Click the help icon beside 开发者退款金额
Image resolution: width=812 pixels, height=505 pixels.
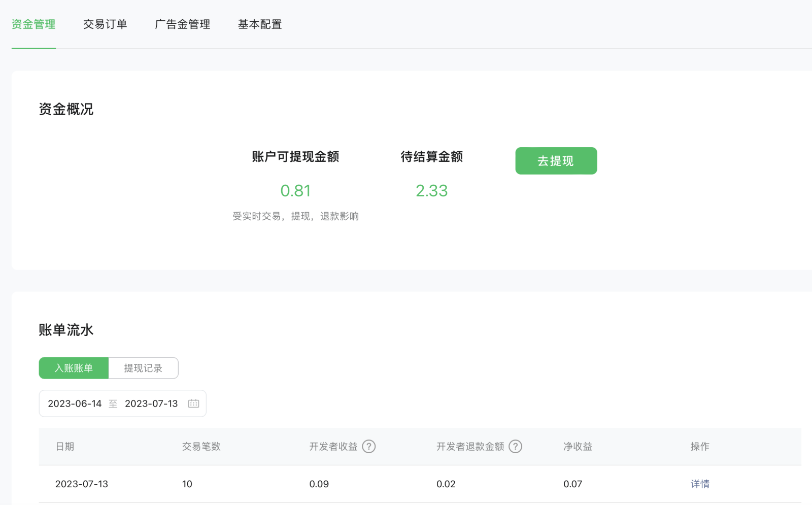[515, 447]
